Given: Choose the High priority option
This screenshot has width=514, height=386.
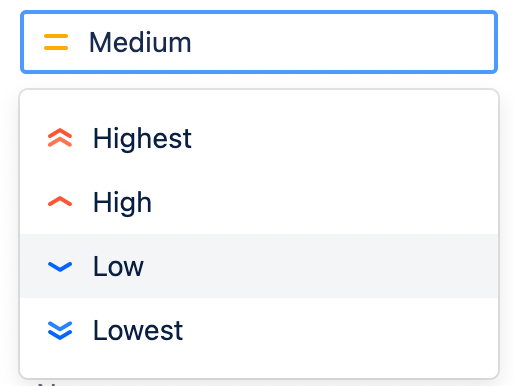Looking at the screenshot, I should [x=259, y=202].
